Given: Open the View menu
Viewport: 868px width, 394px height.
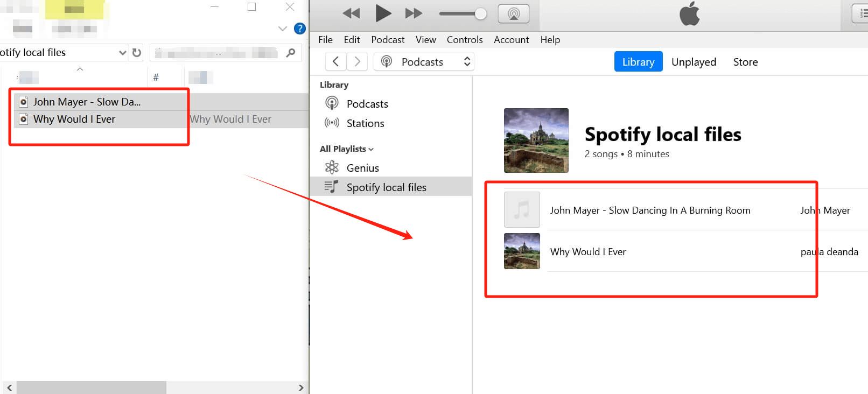Looking at the screenshot, I should pyautogui.click(x=425, y=40).
